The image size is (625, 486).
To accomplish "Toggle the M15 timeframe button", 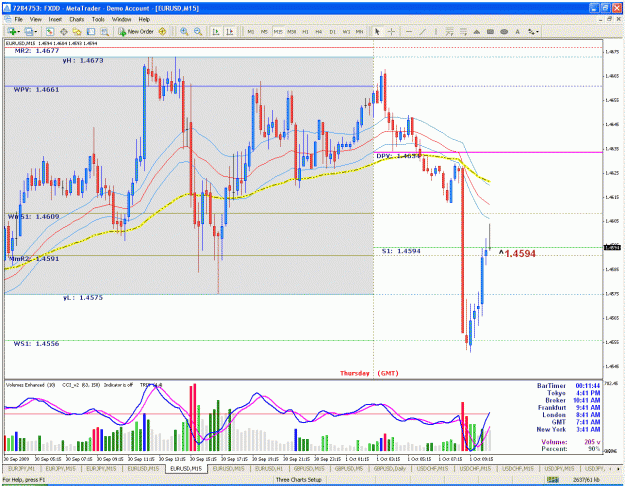I will click(278, 31).
